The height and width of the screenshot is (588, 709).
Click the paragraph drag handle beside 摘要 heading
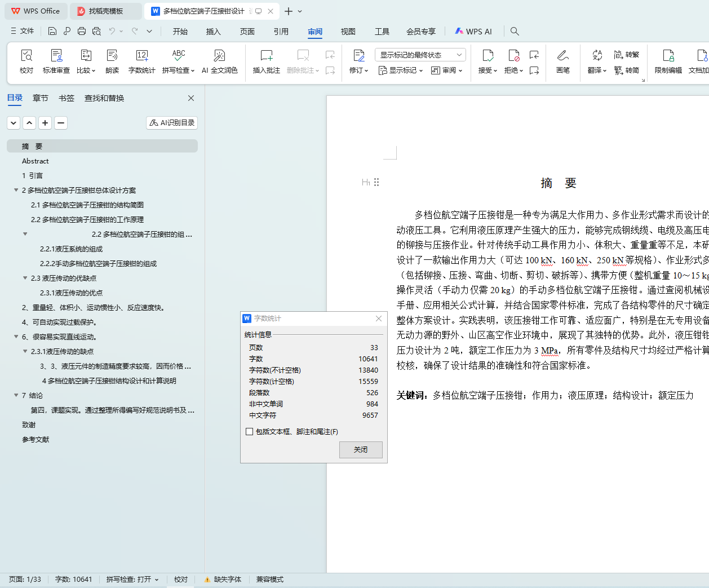pyautogui.click(x=376, y=182)
